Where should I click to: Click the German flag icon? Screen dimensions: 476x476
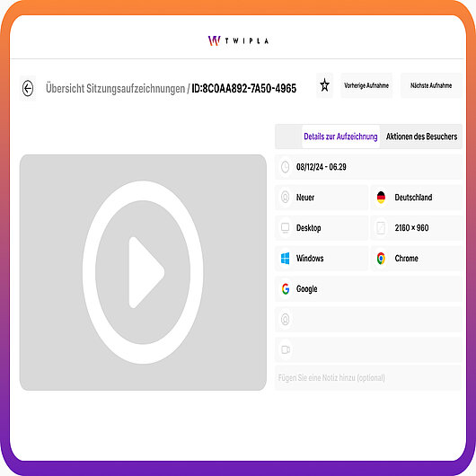[381, 198]
